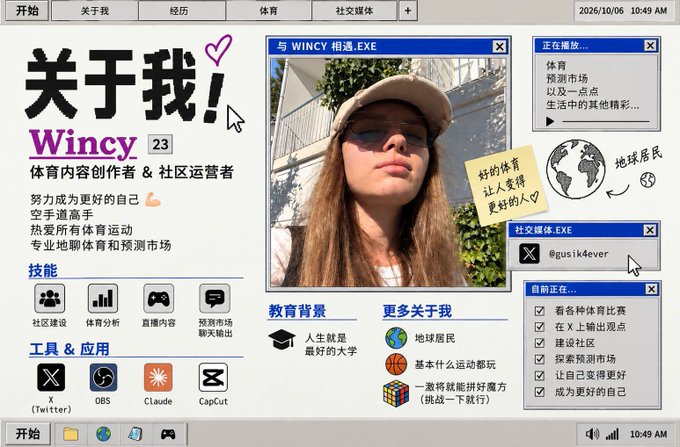Viewport: 680px width, 447px height.
Task: Click the signal strength tray icon
Action: pos(612,434)
